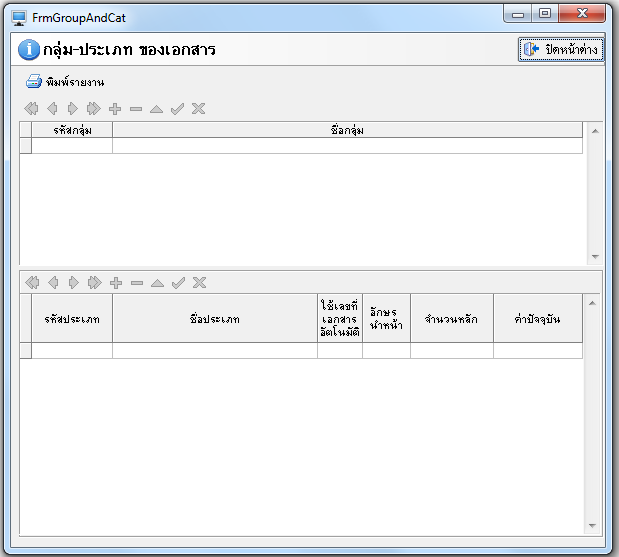Click the ชื่อประเภท column header
Viewport: 619px width, 557px height.
215,318
